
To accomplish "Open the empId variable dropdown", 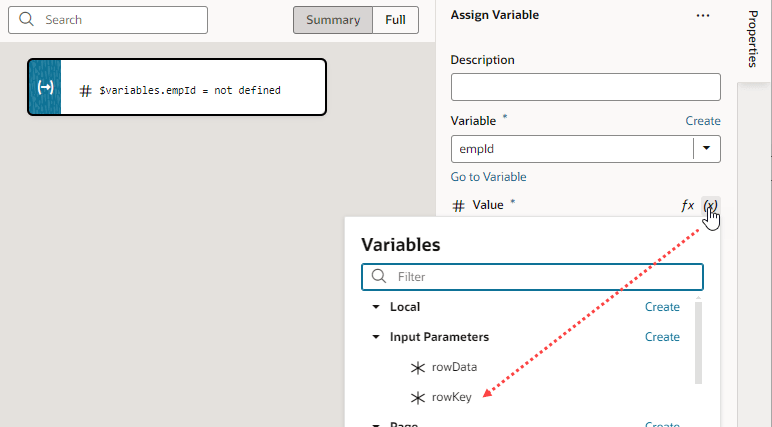I will pos(707,149).
